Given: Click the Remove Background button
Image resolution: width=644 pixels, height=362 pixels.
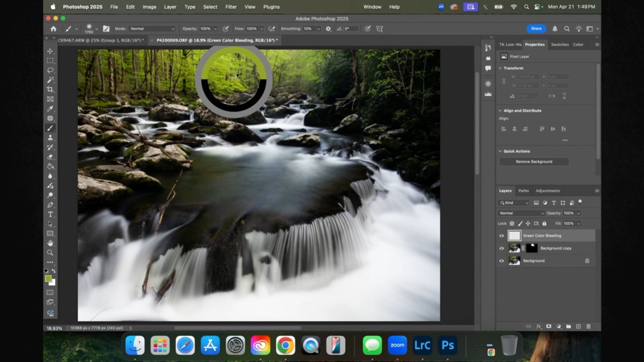Looking at the screenshot, I should coord(534,161).
